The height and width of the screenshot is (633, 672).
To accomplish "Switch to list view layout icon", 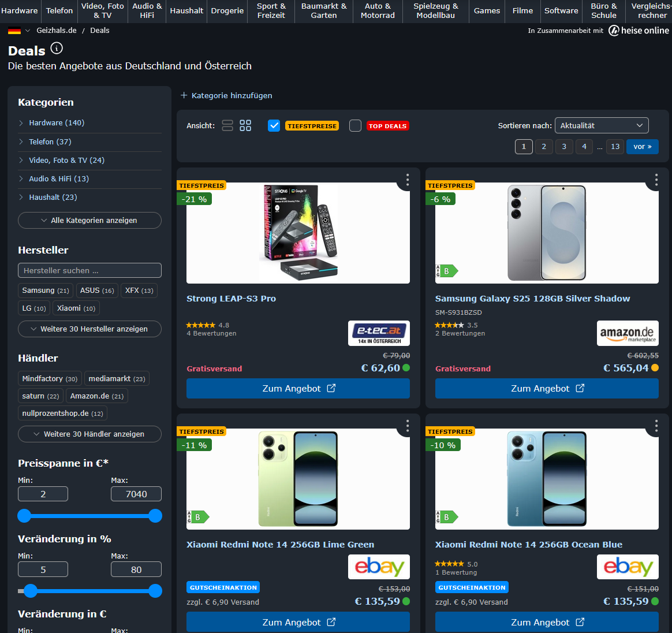I will [227, 126].
